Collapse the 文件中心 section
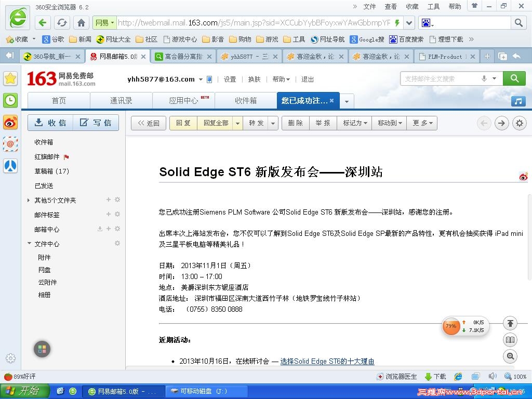The image size is (532, 399). coord(29,244)
